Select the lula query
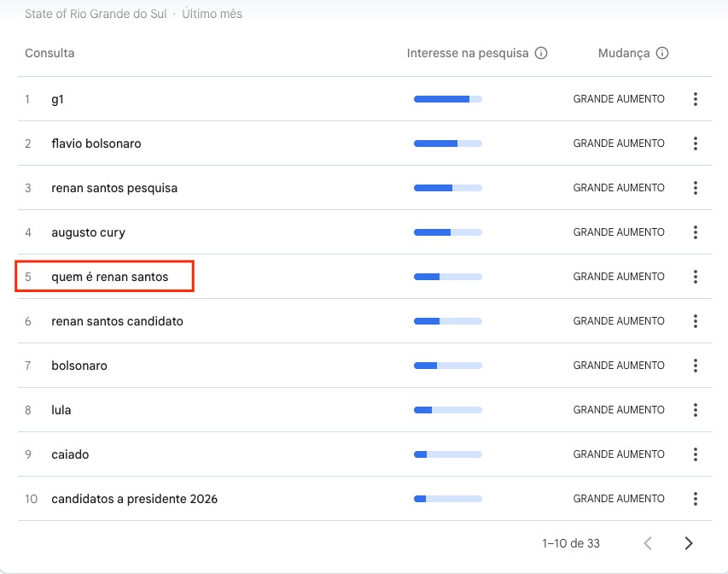The width and height of the screenshot is (728, 574). pos(61,410)
